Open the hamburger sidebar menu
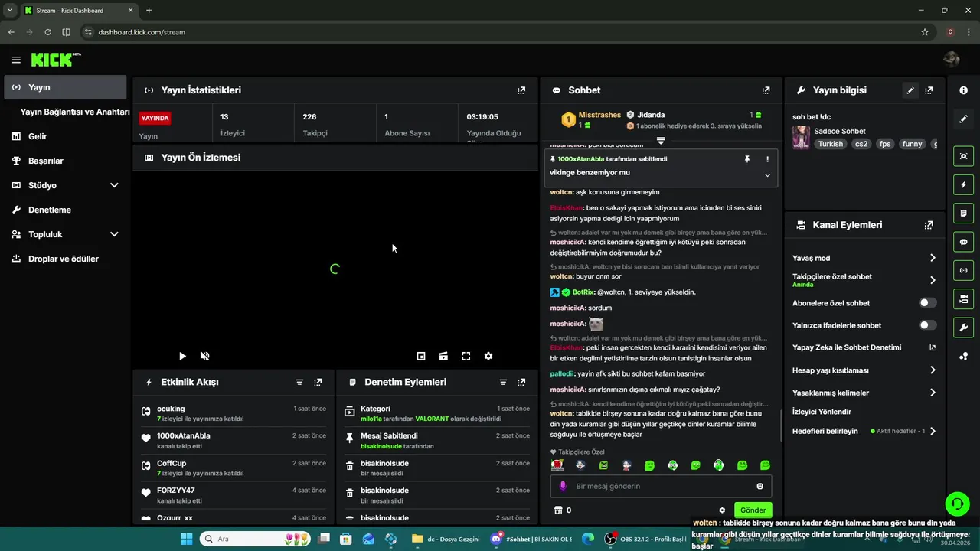The height and width of the screenshot is (551, 980). tap(16, 60)
